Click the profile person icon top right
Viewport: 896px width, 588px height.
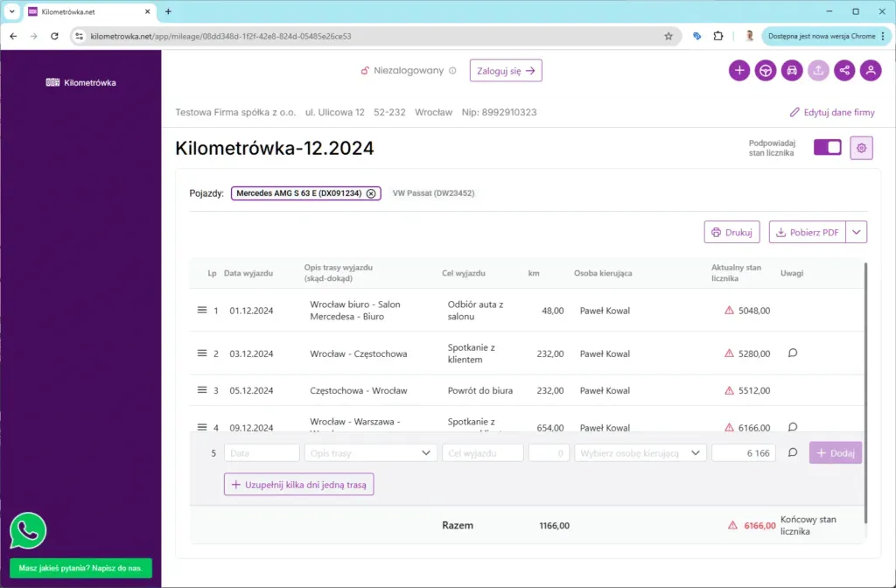[871, 70]
